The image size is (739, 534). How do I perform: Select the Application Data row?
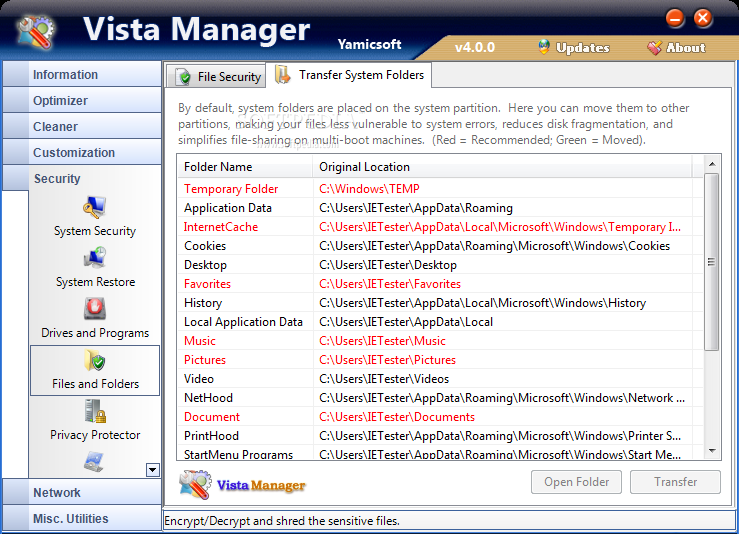click(441, 207)
